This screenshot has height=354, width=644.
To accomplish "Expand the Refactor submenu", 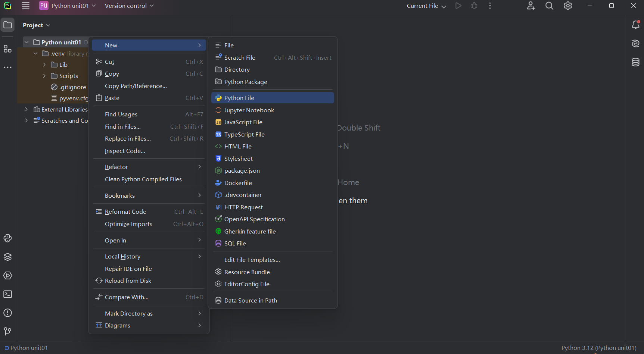I will point(149,167).
